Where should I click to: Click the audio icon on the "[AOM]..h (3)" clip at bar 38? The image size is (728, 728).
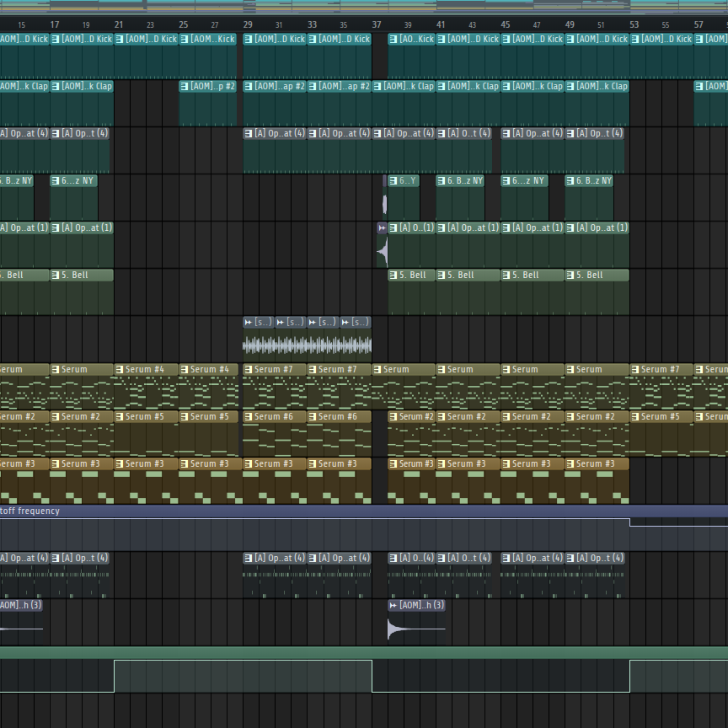393,605
